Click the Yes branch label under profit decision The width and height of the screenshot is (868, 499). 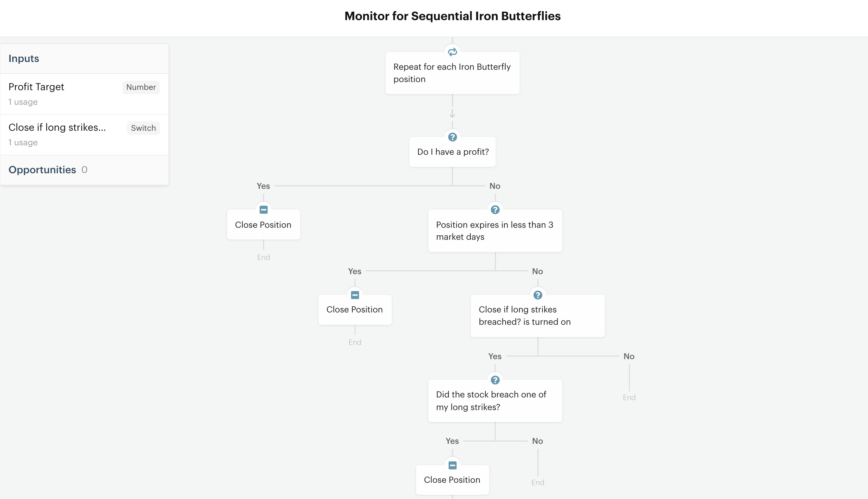click(263, 186)
